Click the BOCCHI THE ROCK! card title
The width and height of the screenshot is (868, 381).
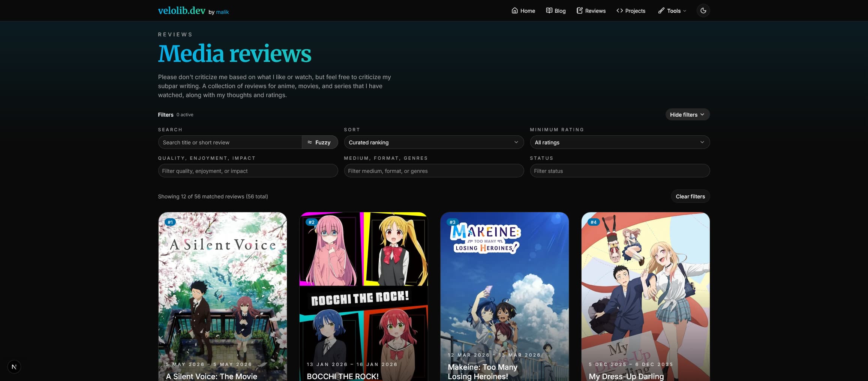(343, 376)
